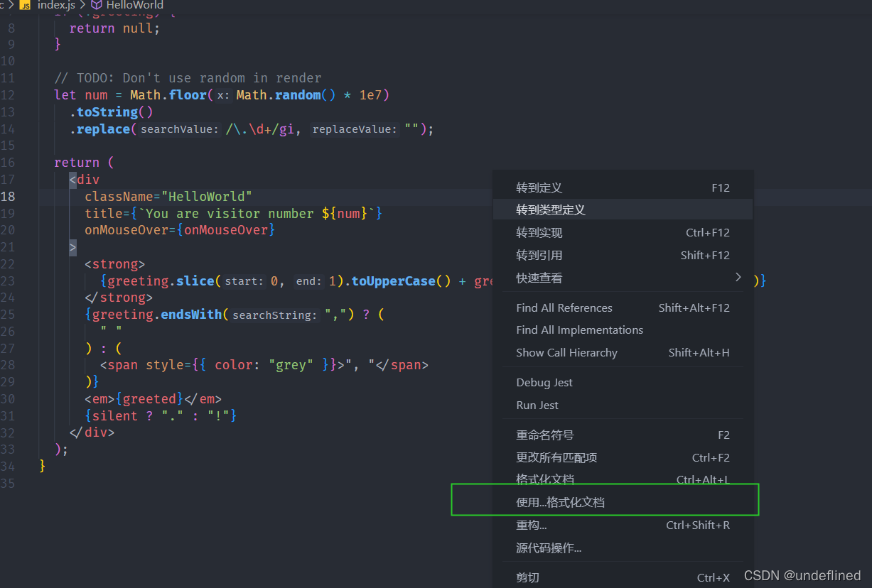Click the JS file icon in breadcrumb
The width and height of the screenshot is (872, 588).
(25, 5)
